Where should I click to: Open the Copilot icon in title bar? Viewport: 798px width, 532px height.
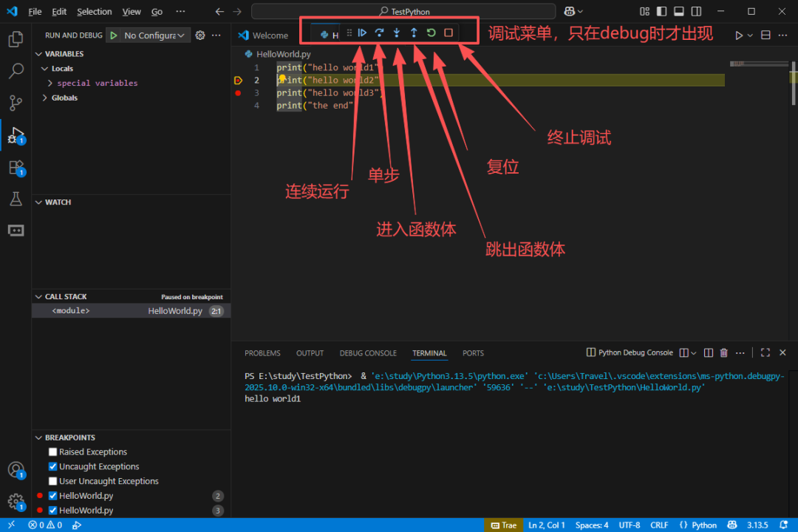570,11
